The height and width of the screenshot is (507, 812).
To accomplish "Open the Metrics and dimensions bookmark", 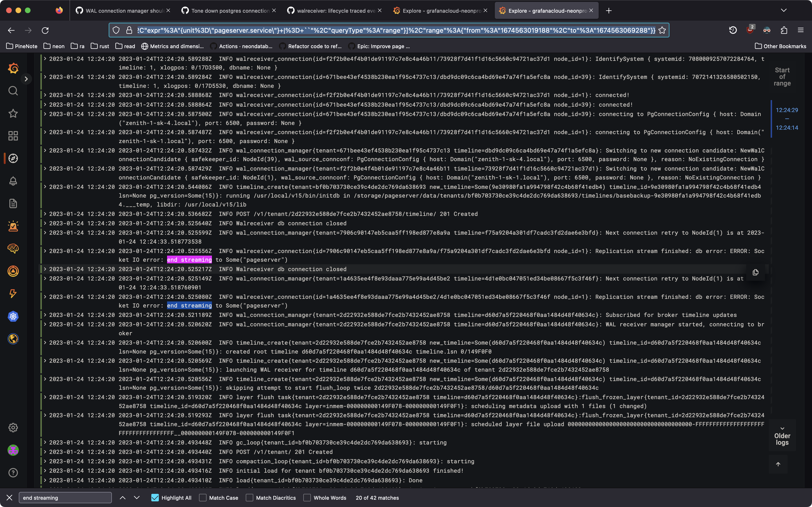I will point(173,46).
